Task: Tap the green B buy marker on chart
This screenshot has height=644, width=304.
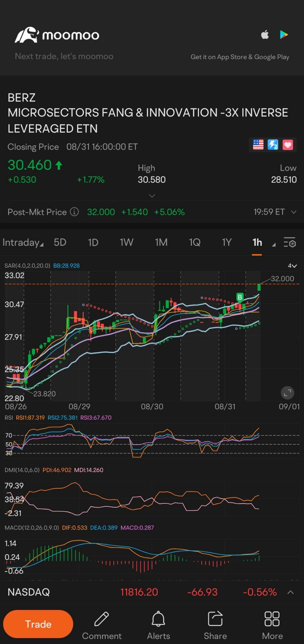Action: tap(240, 297)
